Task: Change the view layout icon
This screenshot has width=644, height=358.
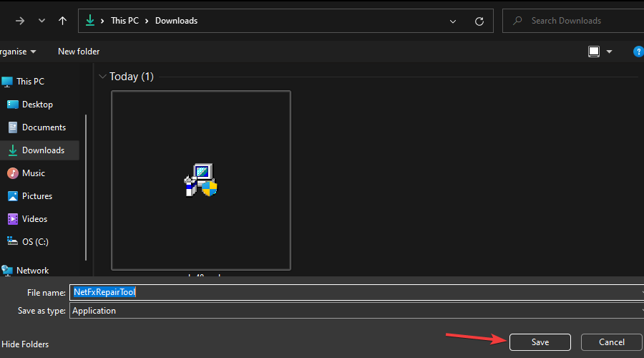Action: tap(594, 52)
